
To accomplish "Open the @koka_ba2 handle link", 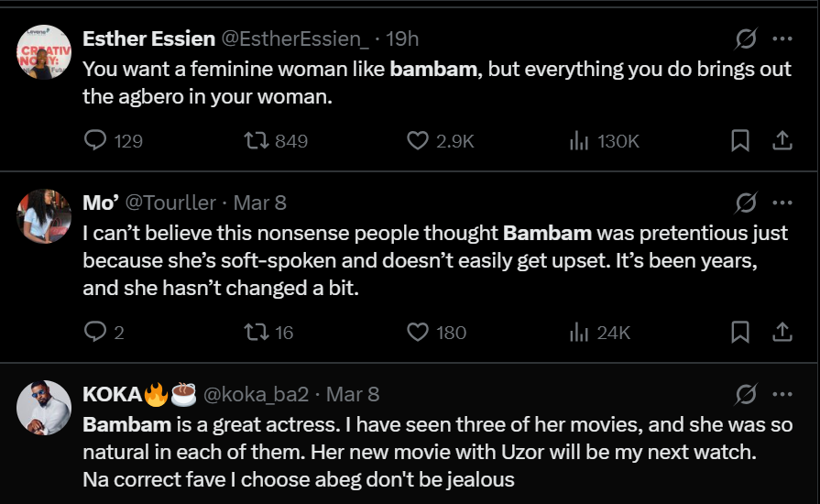I will pyautogui.click(x=255, y=394).
